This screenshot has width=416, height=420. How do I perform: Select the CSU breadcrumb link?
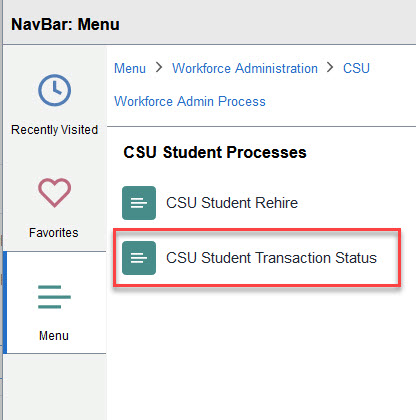pos(356,68)
